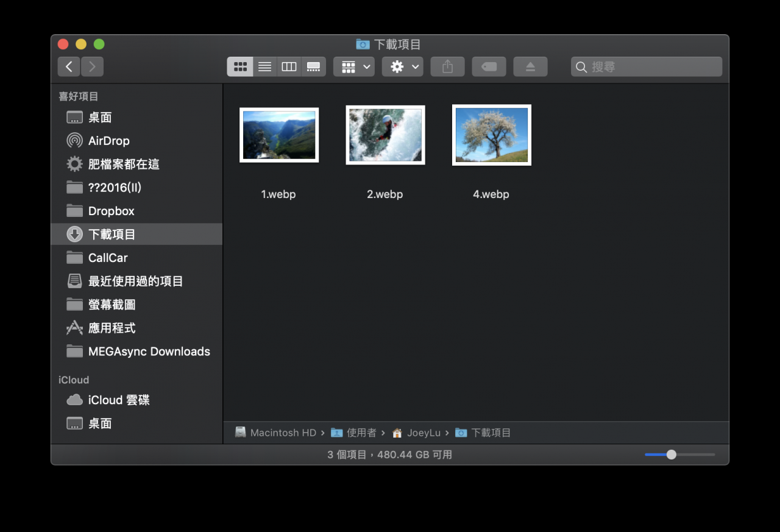Click the icon size slider
Viewport: 780px width, 532px height.
pos(672,455)
